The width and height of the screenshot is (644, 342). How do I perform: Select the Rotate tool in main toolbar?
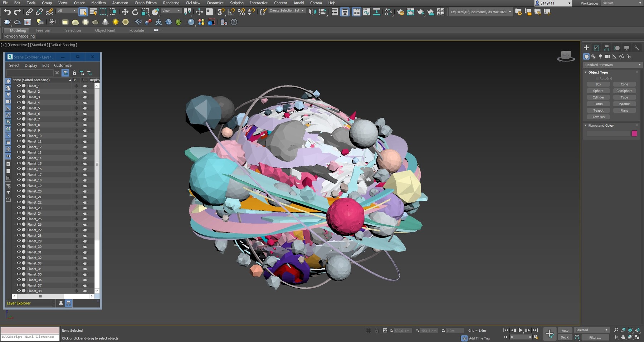(135, 12)
